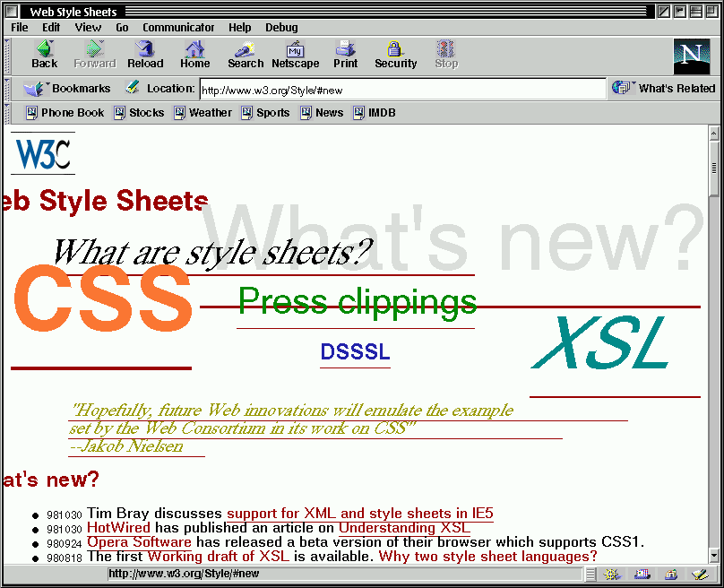Collapse the location toolbar handle
Screen dimensions: 724x588
pos(6,89)
